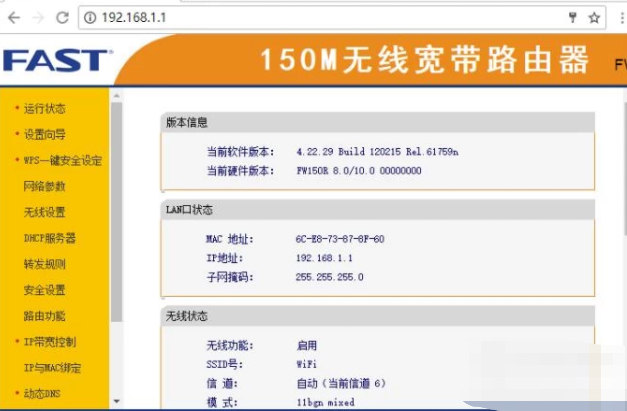Click the 无线状态 section header
This screenshot has height=411, width=627.
pyautogui.click(x=377, y=316)
